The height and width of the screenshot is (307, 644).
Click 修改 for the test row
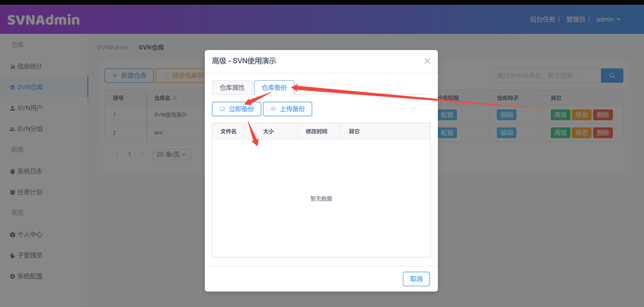pos(582,133)
